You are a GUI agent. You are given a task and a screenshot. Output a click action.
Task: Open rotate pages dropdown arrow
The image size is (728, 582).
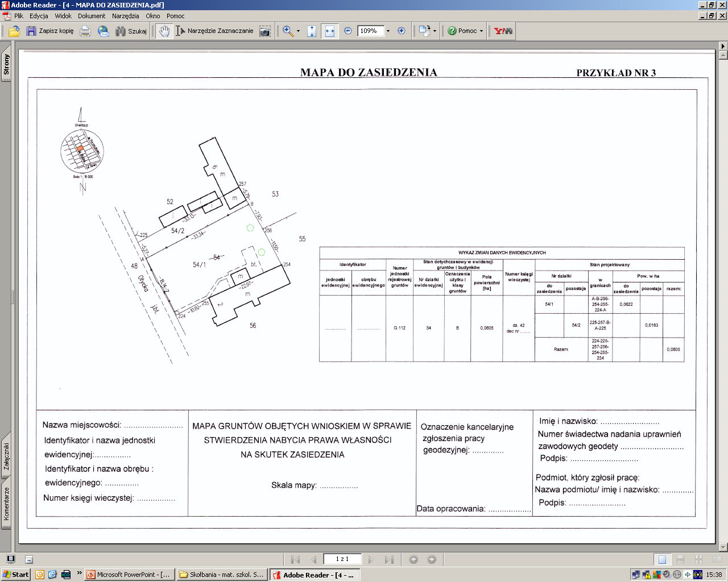[x=435, y=31]
